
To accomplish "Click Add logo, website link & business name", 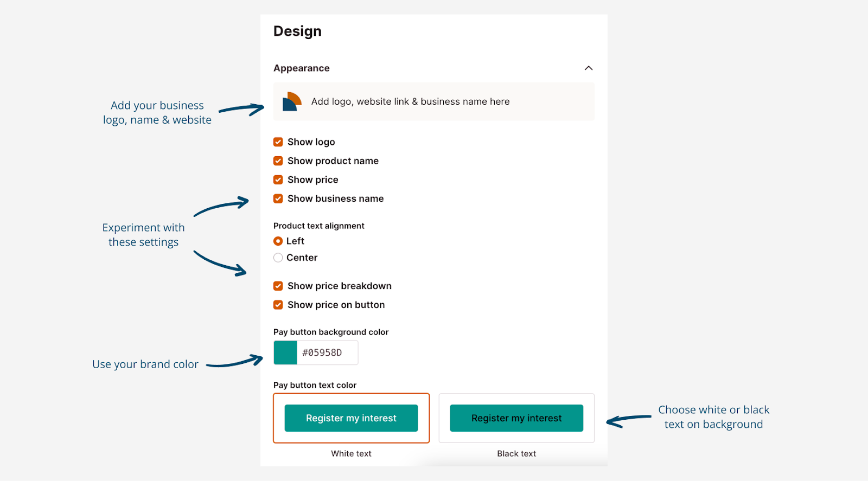I will point(410,102).
